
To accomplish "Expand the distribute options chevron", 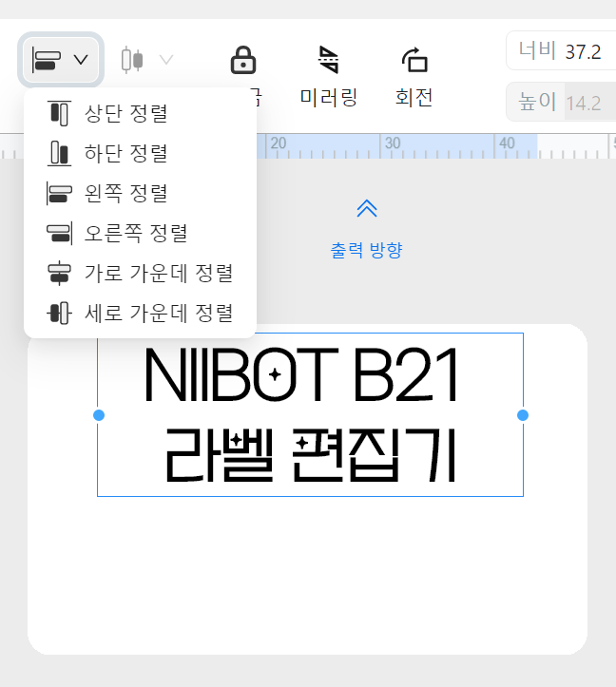I will pos(166,59).
